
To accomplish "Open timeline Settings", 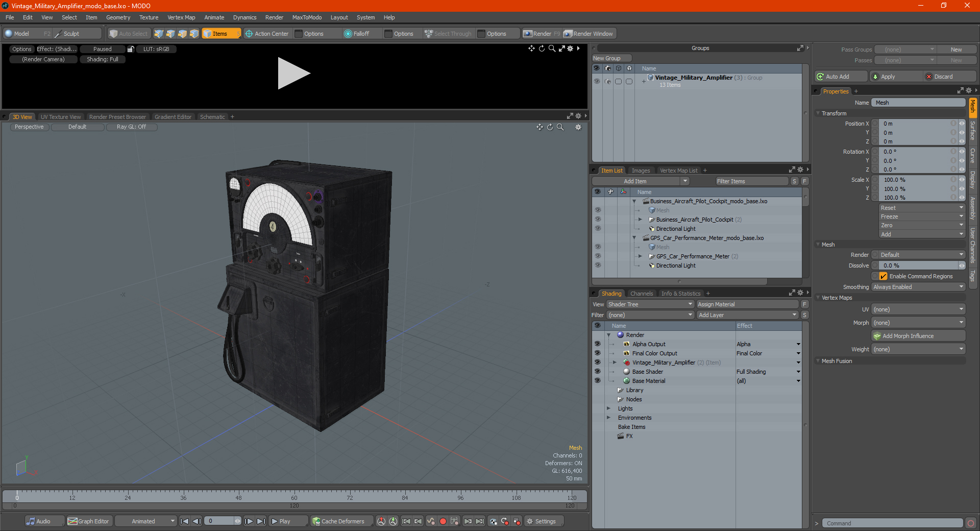I will click(544, 521).
